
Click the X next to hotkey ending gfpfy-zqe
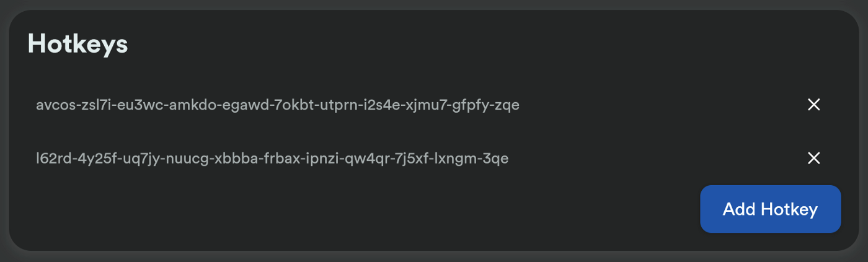tap(814, 105)
